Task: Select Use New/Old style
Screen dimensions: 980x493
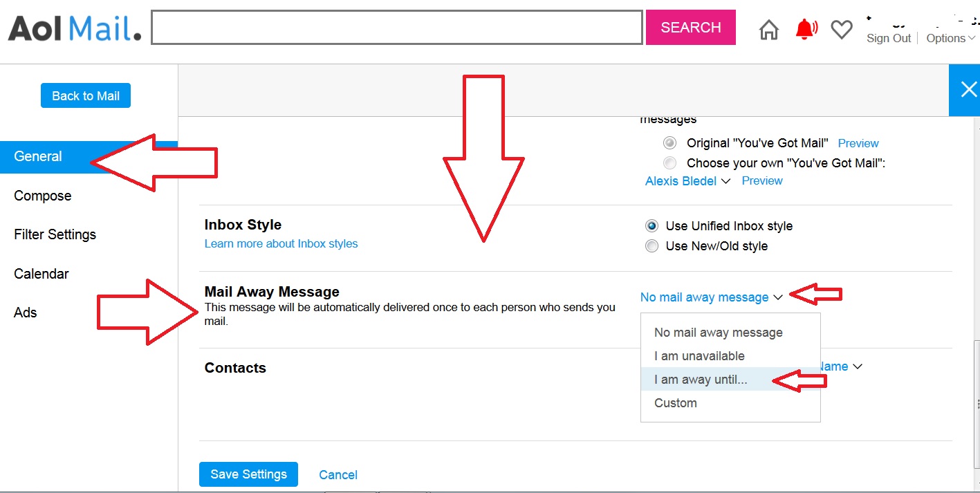Action: pyautogui.click(x=651, y=246)
